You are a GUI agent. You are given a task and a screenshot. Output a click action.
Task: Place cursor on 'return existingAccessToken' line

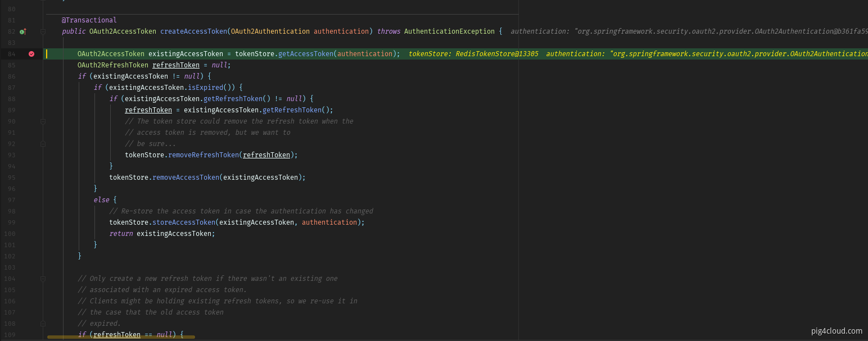coord(162,234)
